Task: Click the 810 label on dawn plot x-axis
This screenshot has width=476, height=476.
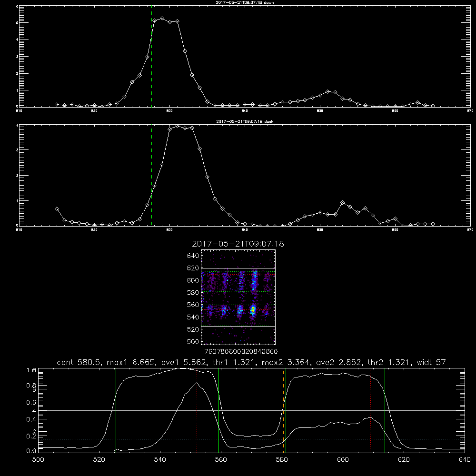Action: tap(19, 111)
